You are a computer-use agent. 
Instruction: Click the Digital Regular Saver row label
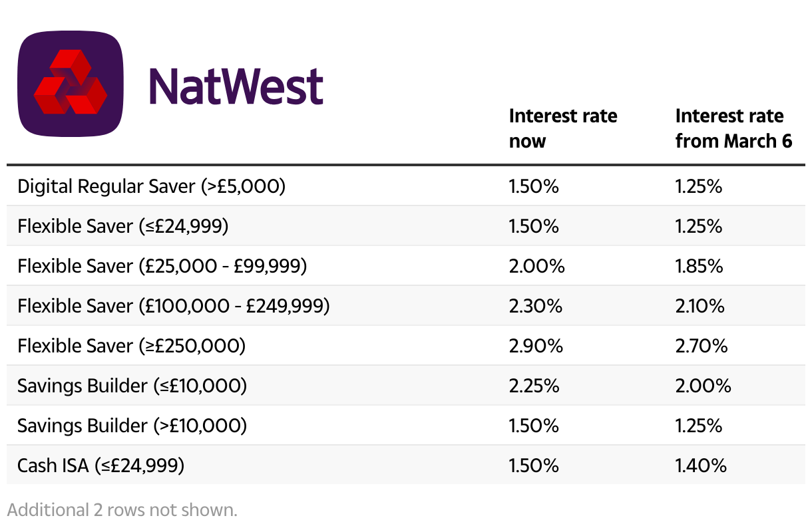[x=151, y=187]
